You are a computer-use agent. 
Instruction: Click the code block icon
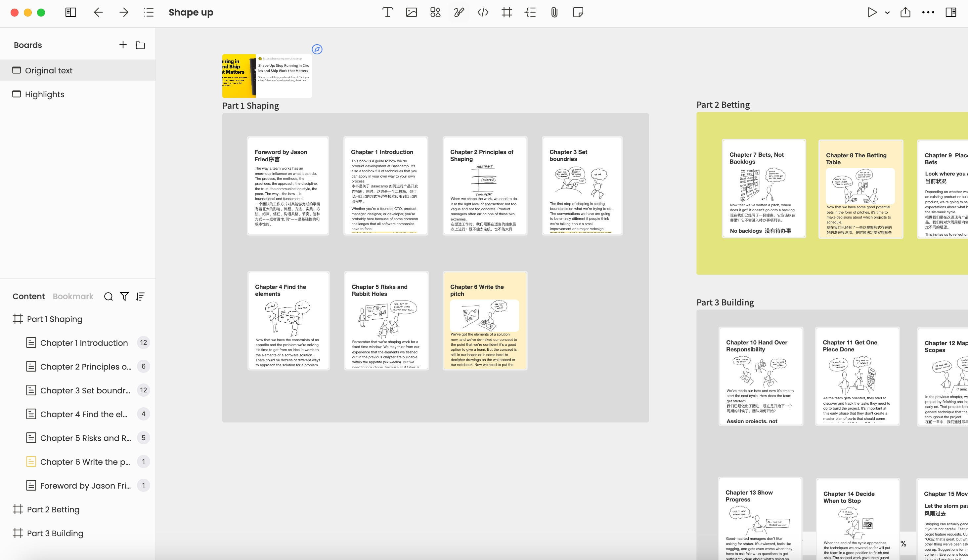click(483, 12)
